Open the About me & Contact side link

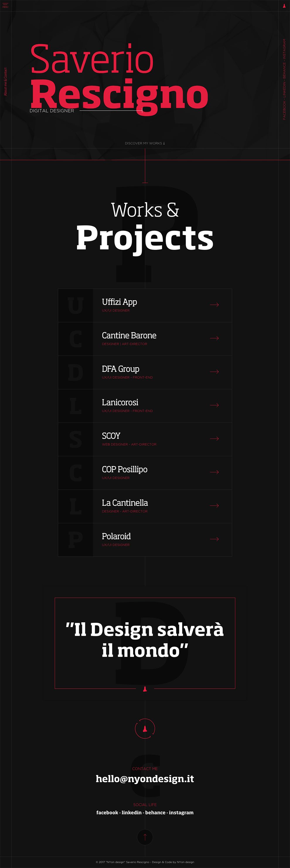click(x=5, y=82)
